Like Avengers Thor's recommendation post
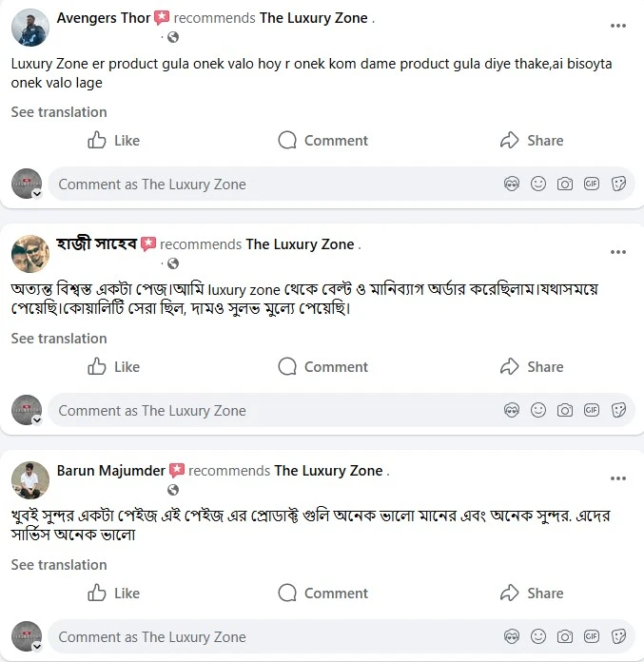 pos(113,141)
